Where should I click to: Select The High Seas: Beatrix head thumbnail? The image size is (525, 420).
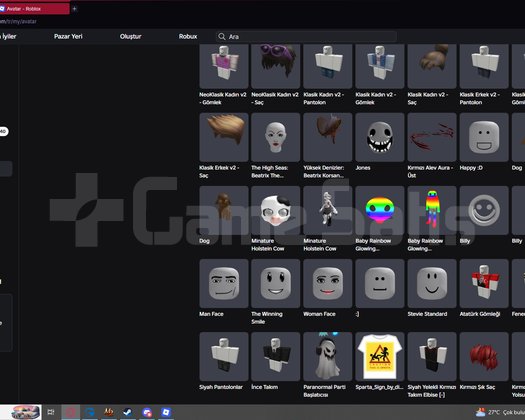276,137
